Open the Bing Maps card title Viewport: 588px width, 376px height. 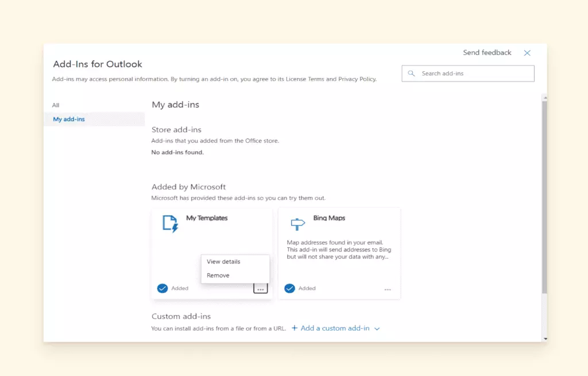tap(329, 218)
